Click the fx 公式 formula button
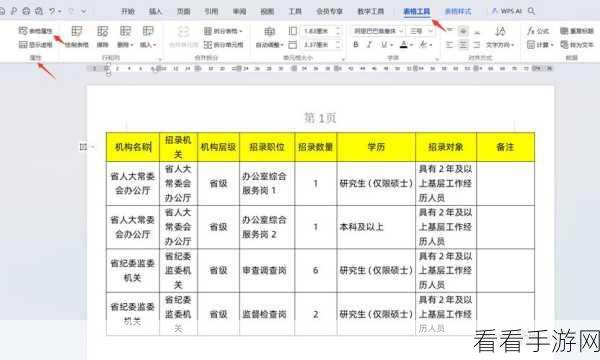 coord(538,31)
